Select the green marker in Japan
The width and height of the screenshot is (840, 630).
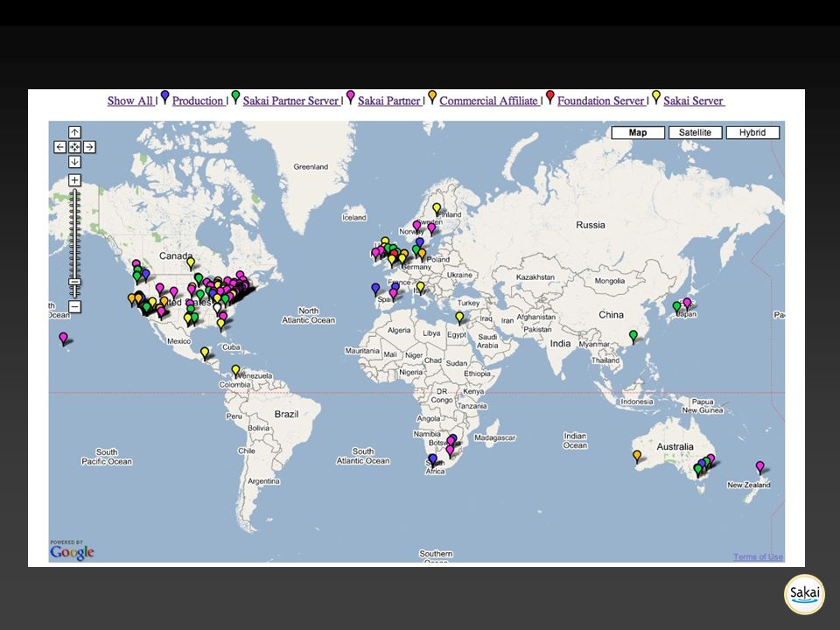(x=676, y=307)
